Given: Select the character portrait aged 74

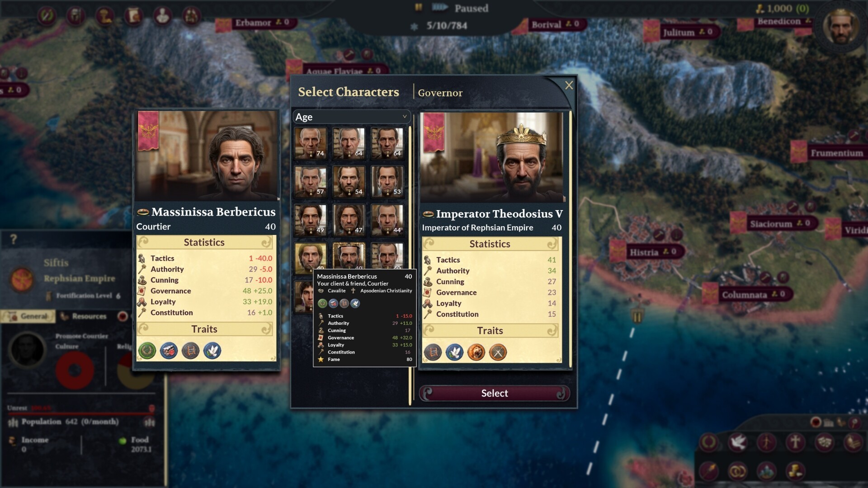Looking at the screenshot, I should click(311, 143).
